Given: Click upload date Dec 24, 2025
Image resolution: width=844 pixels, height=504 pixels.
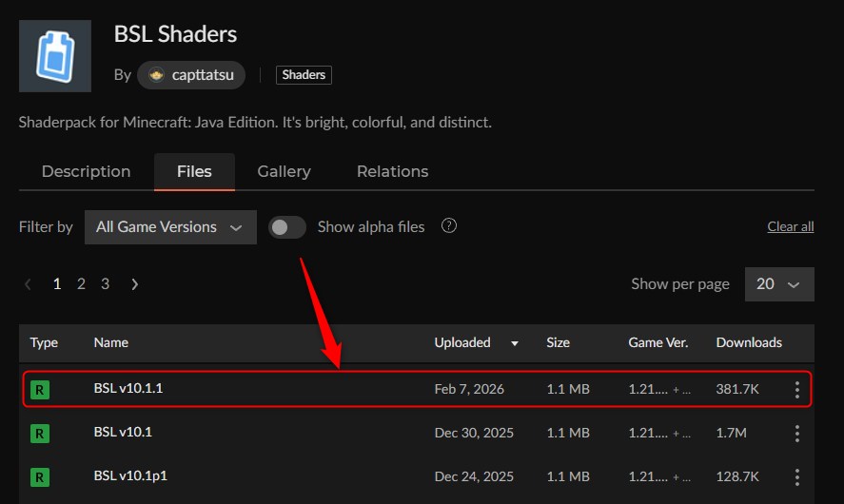Looking at the screenshot, I should click(x=474, y=476).
